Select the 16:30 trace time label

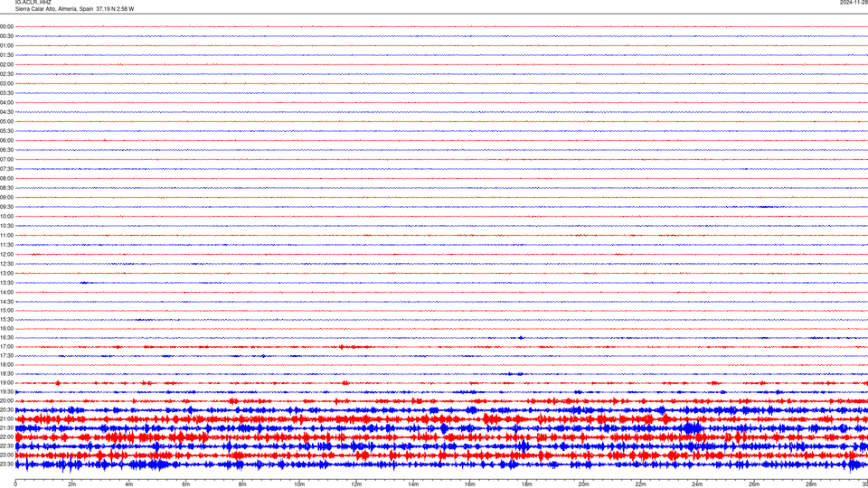pyautogui.click(x=6, y=337)
